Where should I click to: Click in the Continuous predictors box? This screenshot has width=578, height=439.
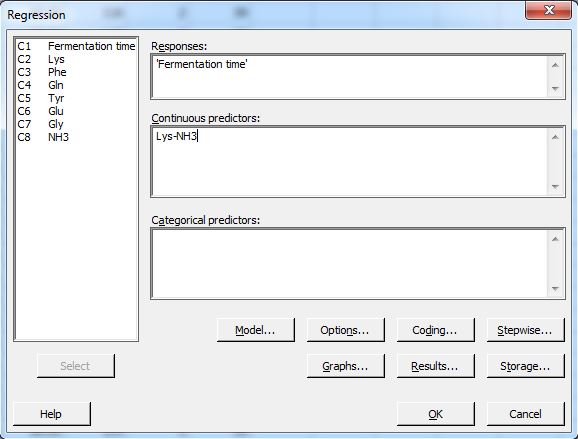point(350,161)
